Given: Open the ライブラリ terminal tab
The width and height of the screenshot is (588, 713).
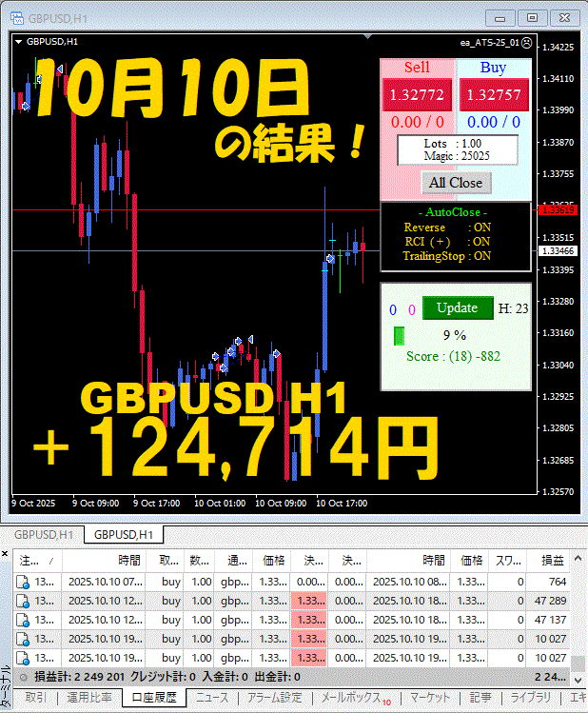Looking at the screenshot, I should click(x=530, y=698).
